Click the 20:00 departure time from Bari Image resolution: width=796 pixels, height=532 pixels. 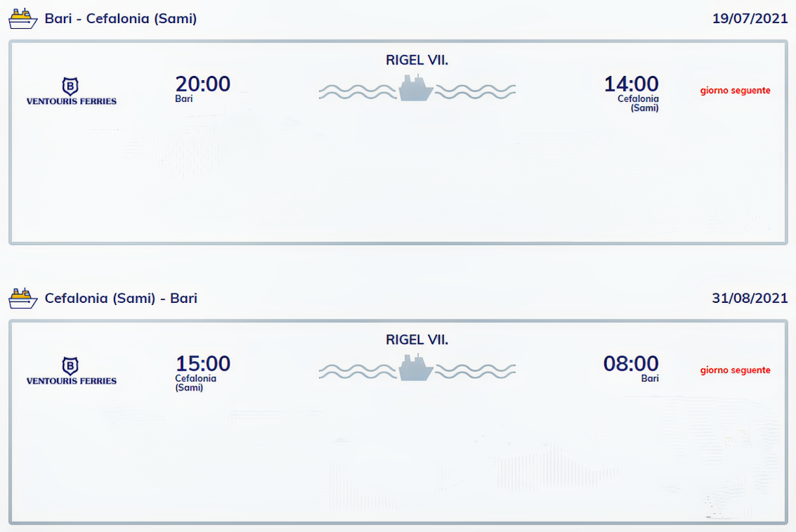202,84
